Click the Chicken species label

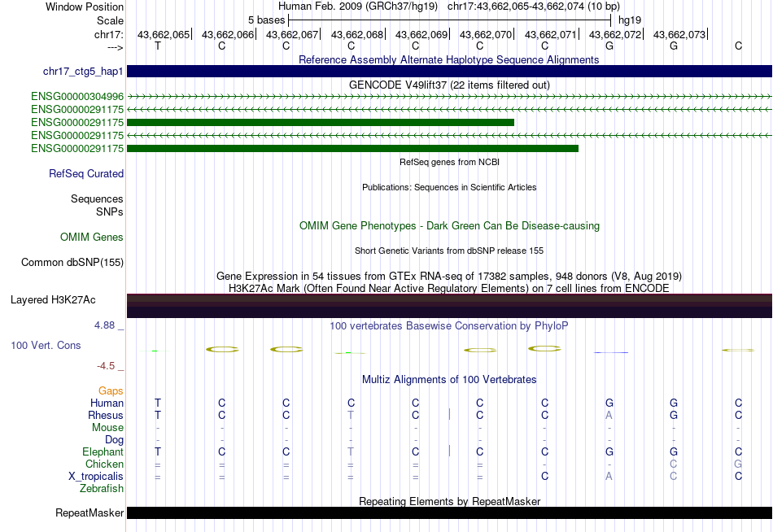[x=104, y=464]
